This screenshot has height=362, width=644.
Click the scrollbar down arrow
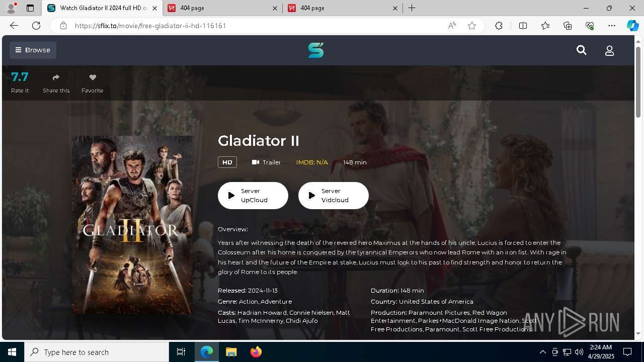coord(638,333)
